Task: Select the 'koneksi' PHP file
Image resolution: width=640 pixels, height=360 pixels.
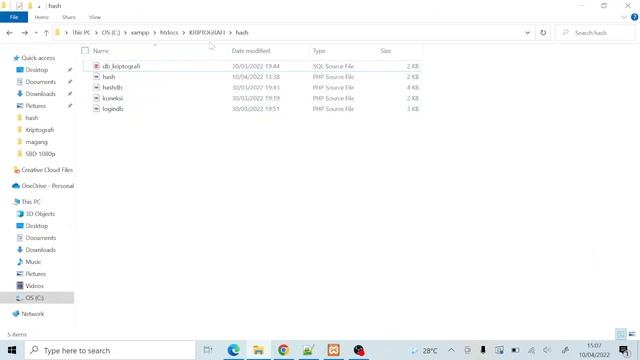Action: click(x=251, y=98)
